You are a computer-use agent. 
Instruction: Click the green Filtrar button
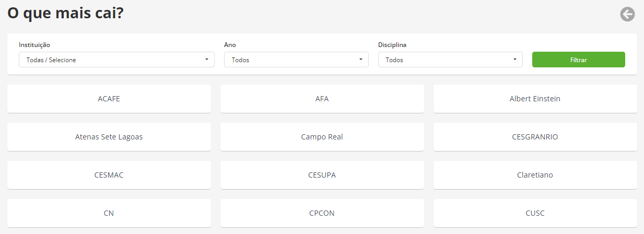tap(578, 60)
